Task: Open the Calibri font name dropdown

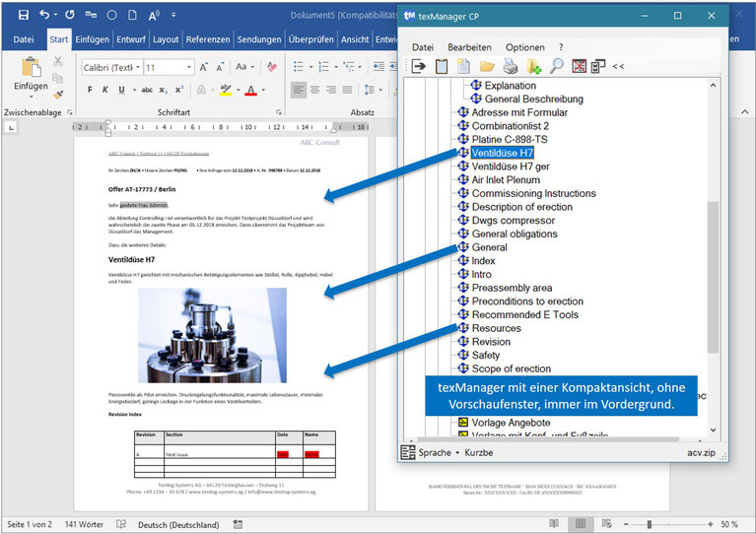Action: pyautogui.click(x=137, y=67)
